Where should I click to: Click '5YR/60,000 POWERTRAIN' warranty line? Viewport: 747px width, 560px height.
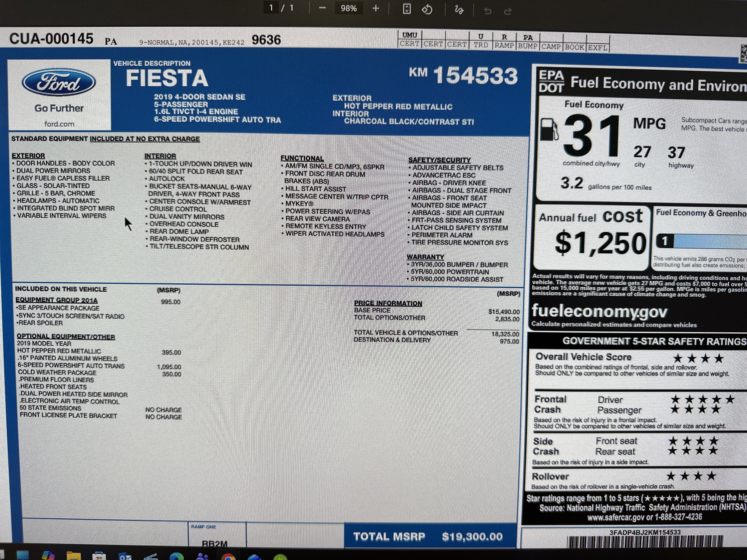pos(450,272)
